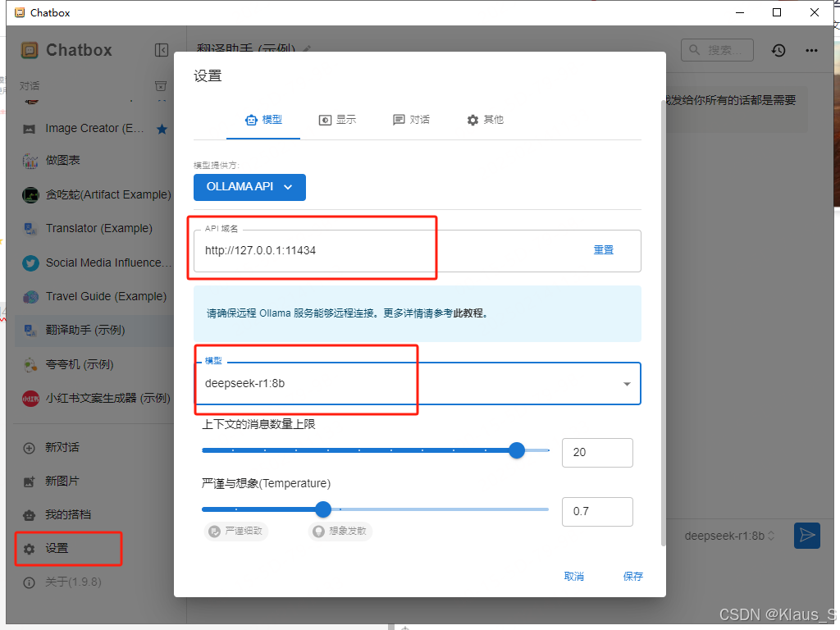
Task: Click the gear icon beside 设置
Action: [x=30, y=549]
